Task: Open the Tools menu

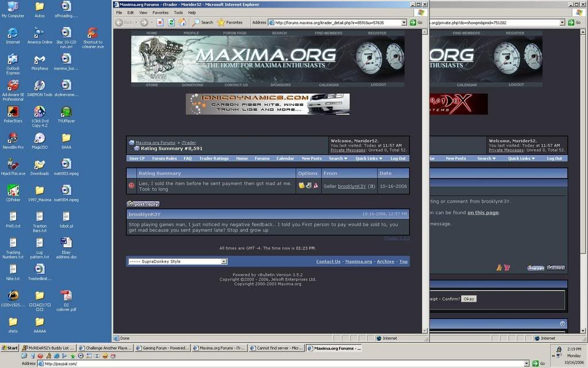Action: [x=178, y=13]
